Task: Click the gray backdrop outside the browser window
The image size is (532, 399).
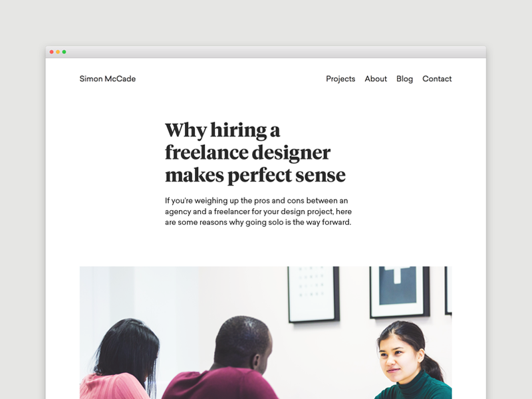Action: pos(265,22)
